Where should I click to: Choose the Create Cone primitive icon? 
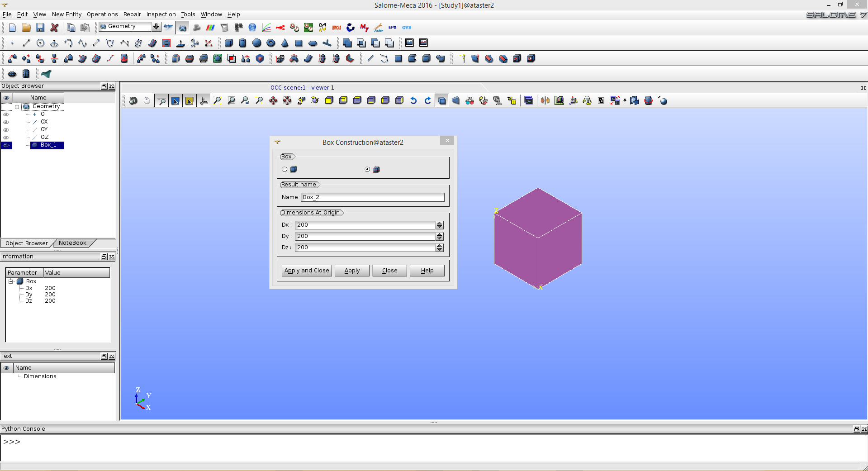coord(285,43)
